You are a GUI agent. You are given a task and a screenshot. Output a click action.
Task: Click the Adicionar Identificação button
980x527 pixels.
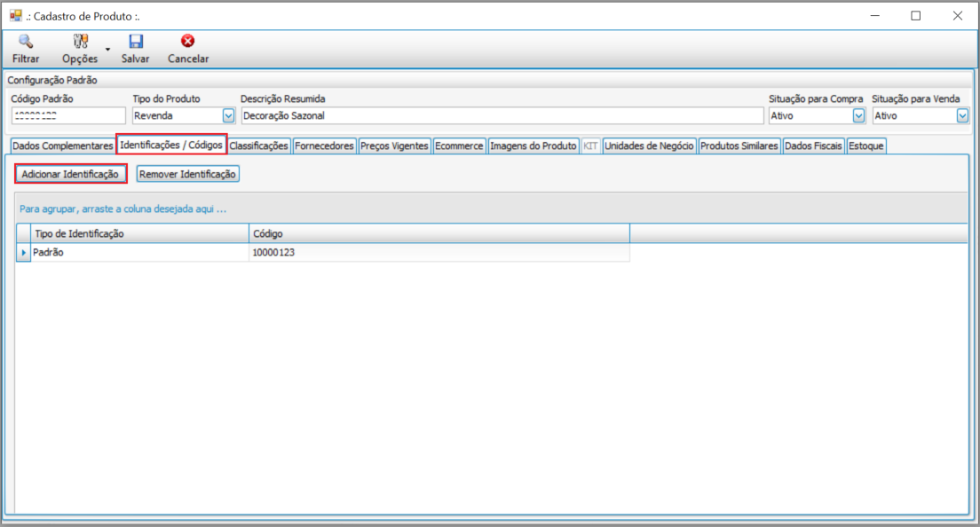coord(71,174)
